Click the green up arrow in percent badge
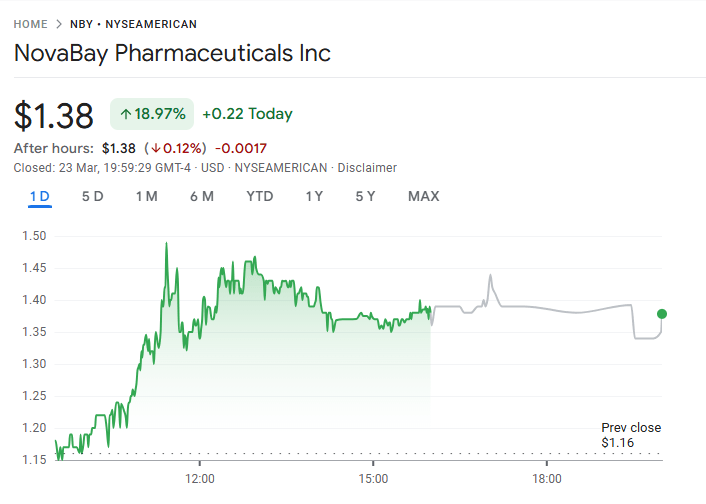This screenshot has width=706, height=504. point(126,114)
